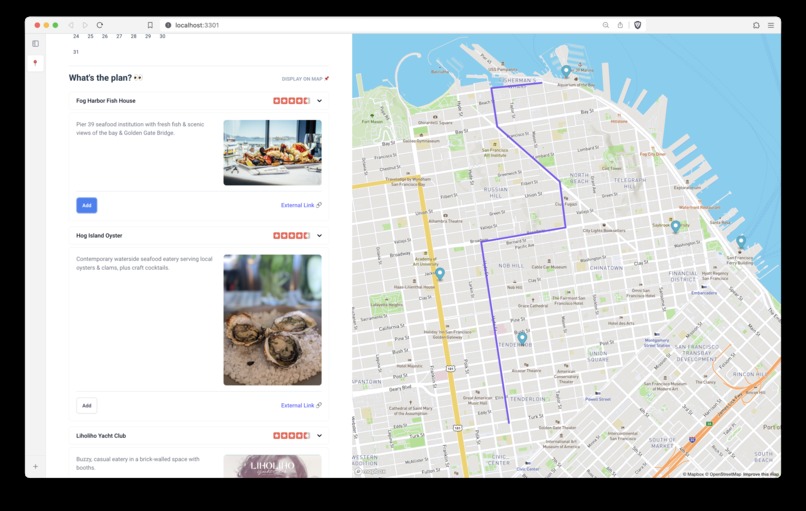The image size is (806, 511).
Task: Select calendar day 28
Action: click(134, 36)
